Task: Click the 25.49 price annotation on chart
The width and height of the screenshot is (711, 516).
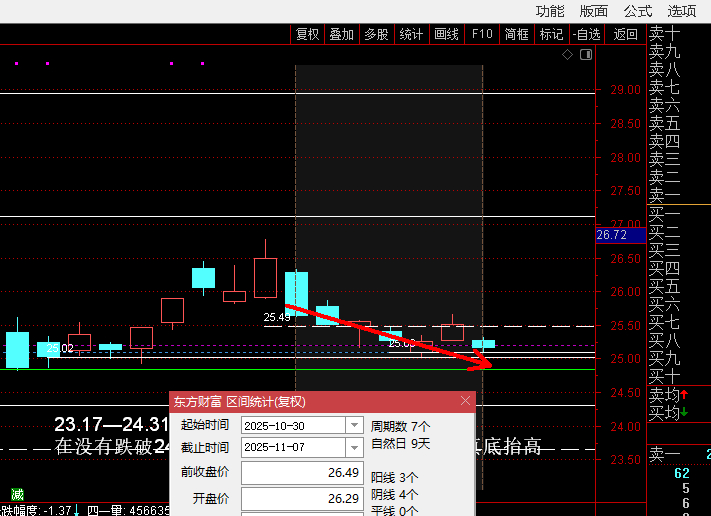Action: pos(277,317)
